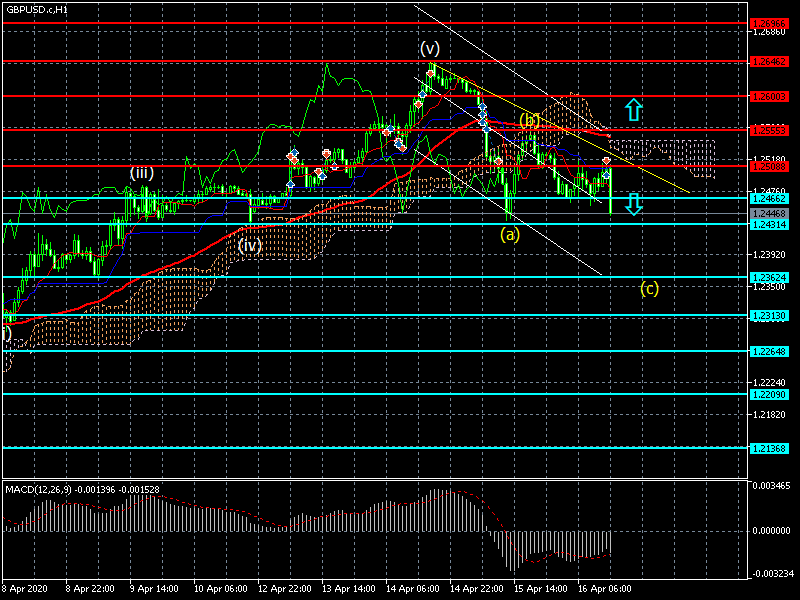Click the 0.000000 MACD scale value
The width and height of the screenshot is (800, 600).
(x=771, y=531)
